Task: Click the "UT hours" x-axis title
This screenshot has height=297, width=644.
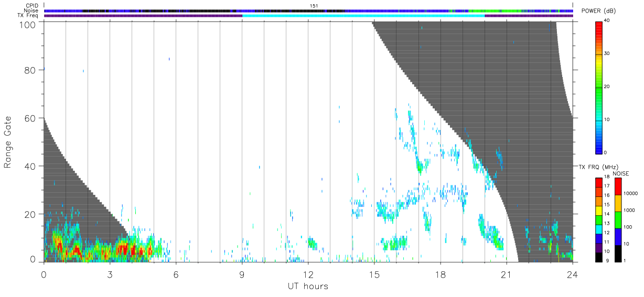Action: 307,286
